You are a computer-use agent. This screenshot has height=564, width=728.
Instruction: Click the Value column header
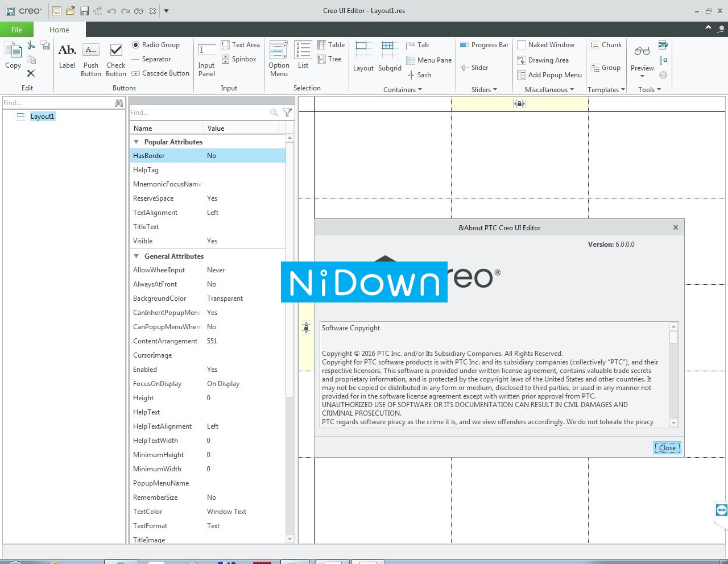tap(242, 128)
